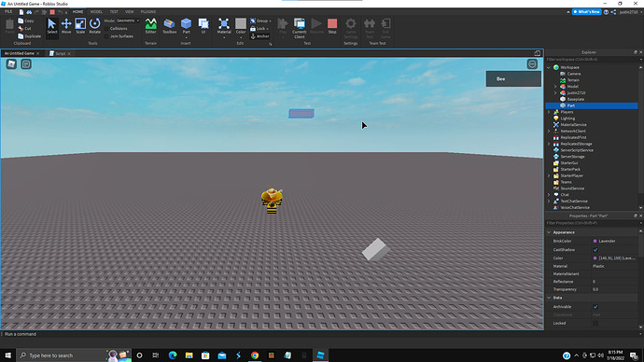Open the FILE menu
Image resolution: width=644 pixels, height=362 pixels.
pyautogui.click(x=8, y=12)
